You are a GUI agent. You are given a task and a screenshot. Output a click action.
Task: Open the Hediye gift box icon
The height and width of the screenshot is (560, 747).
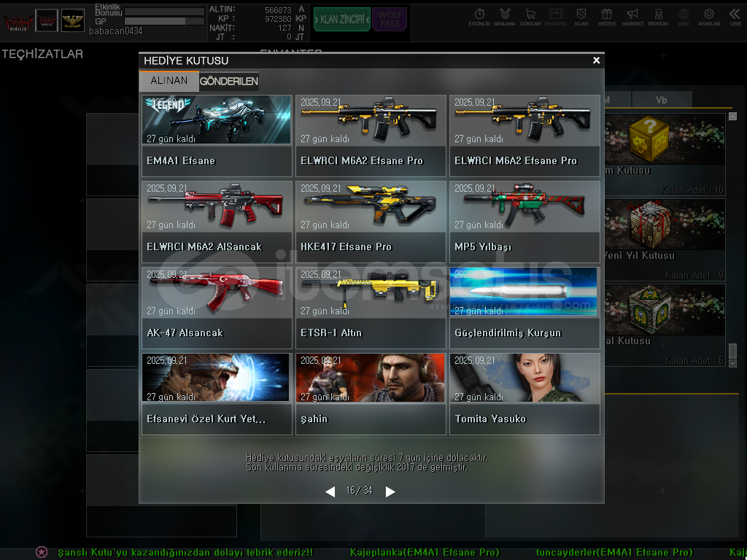pos(607,17)
